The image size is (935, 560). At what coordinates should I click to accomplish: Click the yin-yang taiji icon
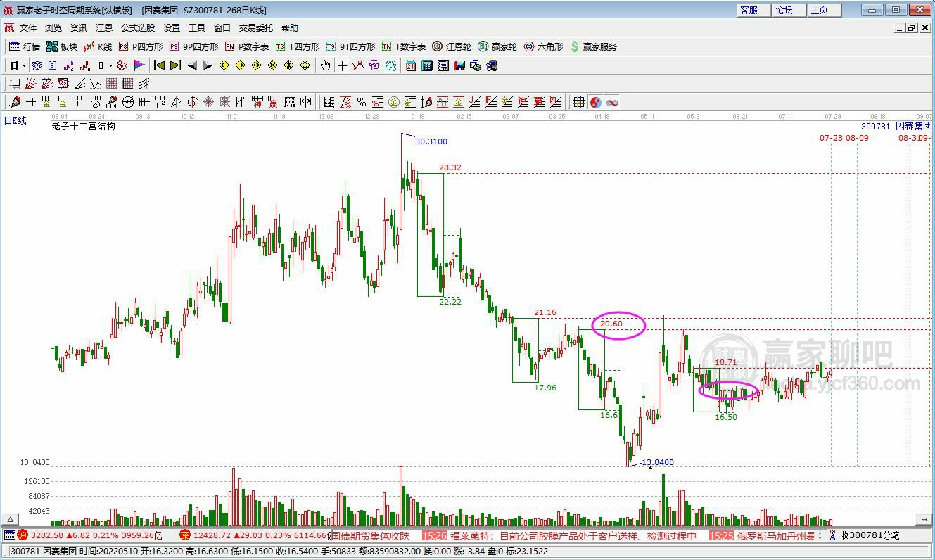[x=596, y=102]
